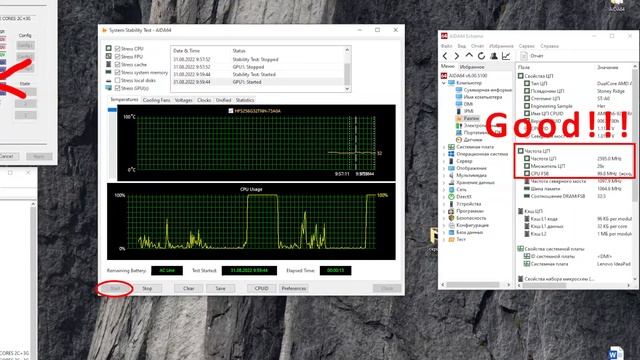Switch to the Unified tab
Viewport: 640px width, 360px height.
pyautogui.click(x=224, y=100)
